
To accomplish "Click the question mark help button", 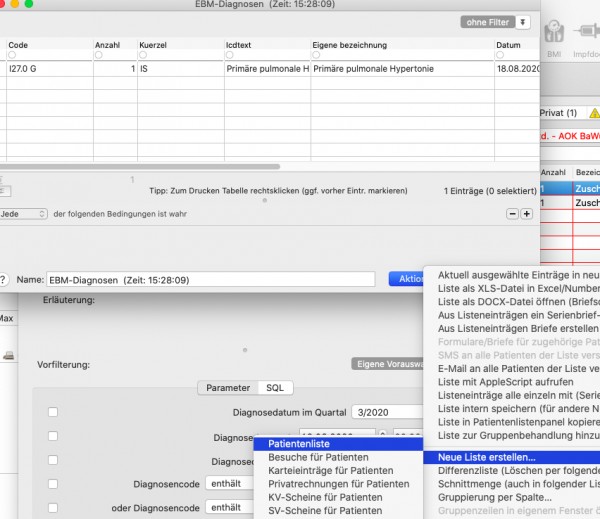I will (3, 280).
